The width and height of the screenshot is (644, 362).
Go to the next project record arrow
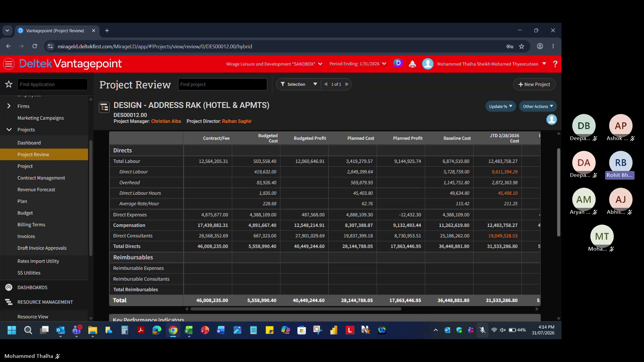coord(347,84)
